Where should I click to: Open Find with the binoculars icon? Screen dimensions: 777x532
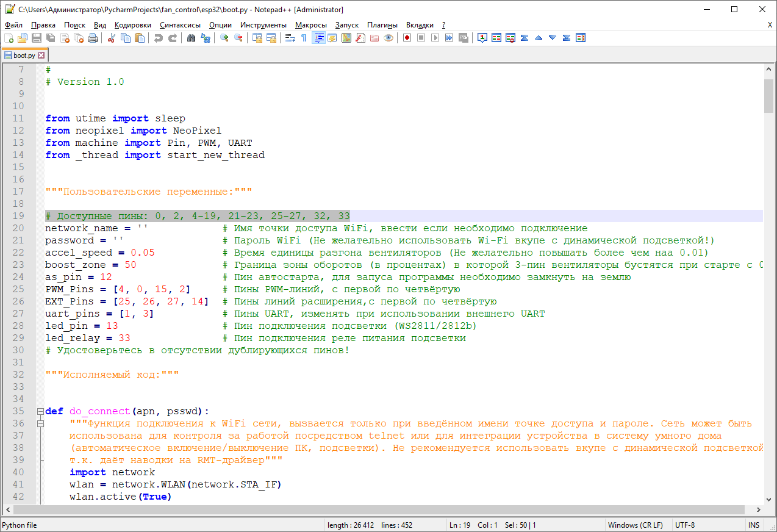tap(191, 38)
